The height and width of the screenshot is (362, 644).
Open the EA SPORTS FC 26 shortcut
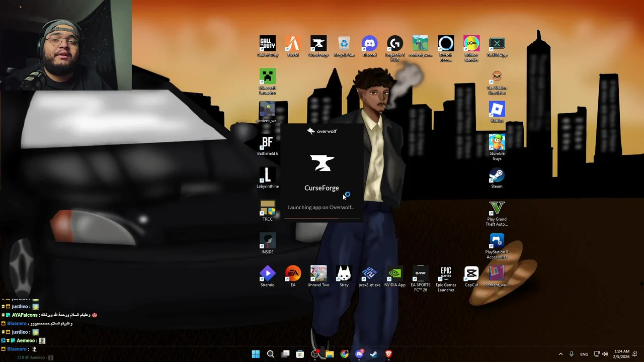coord(421,279)
